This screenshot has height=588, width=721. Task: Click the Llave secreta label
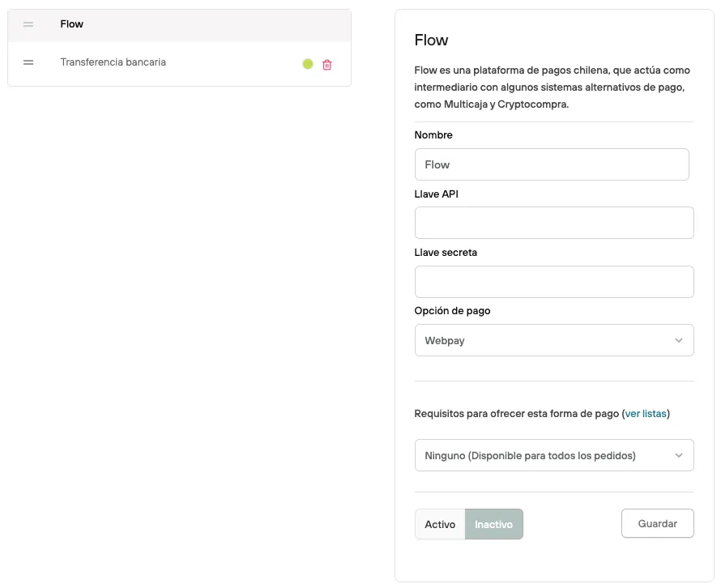446,253
